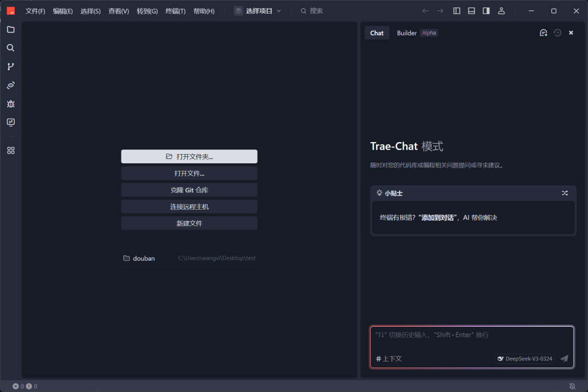Open the 转到(G) menu
The height and width of the screenshot is (392, 588).
click(147, 11)
